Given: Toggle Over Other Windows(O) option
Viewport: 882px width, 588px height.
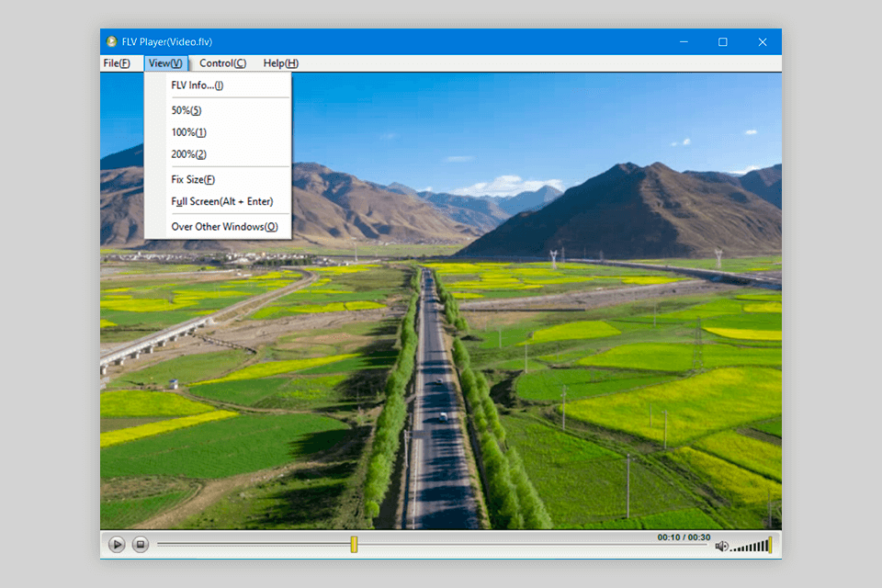Looking at the screenshot, I should click(x=218, y=227).
